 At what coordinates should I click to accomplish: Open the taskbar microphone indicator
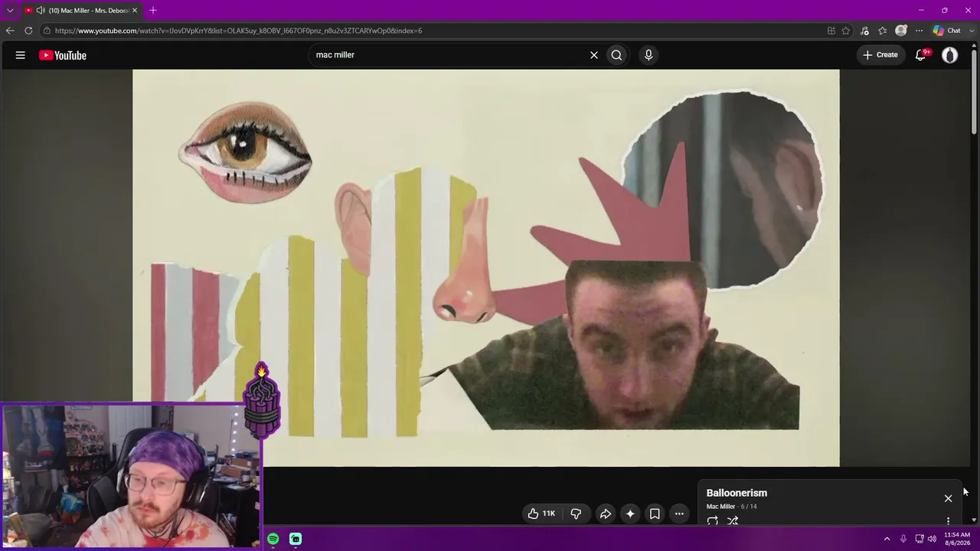903,539
